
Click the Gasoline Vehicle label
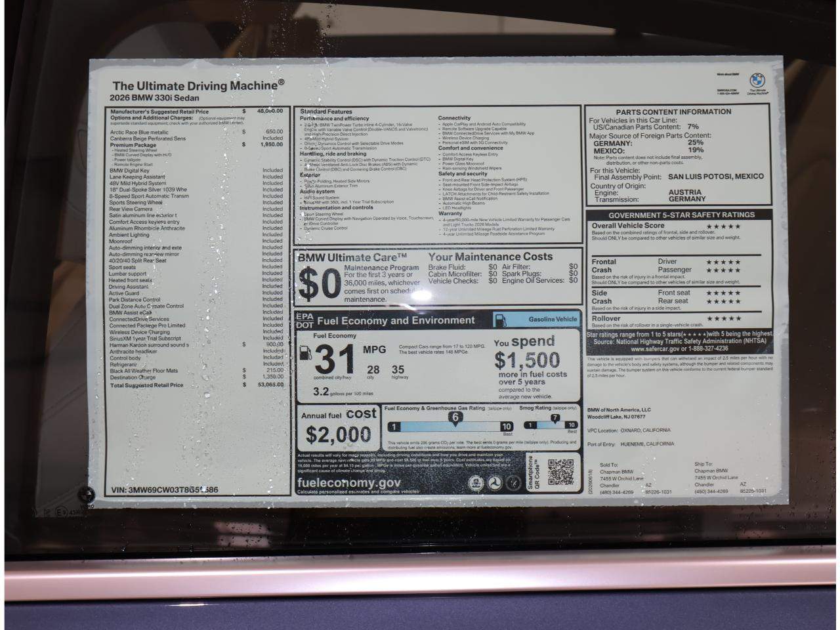[x=553, y=319]
